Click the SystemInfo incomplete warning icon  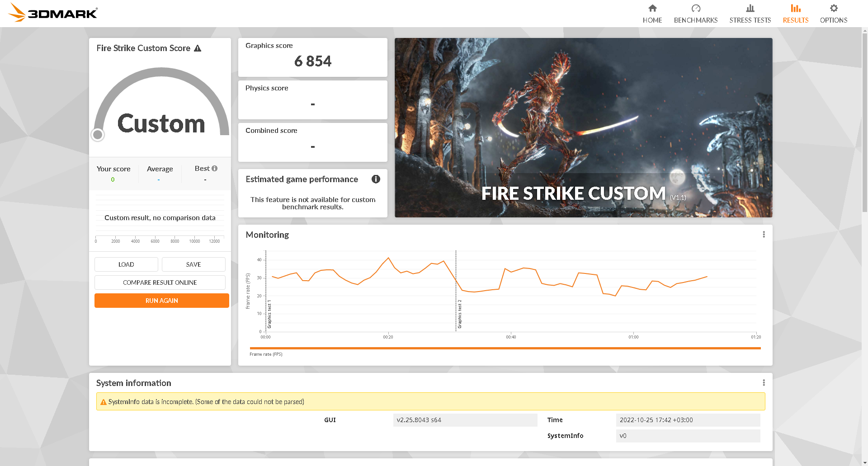pos(104,402)
